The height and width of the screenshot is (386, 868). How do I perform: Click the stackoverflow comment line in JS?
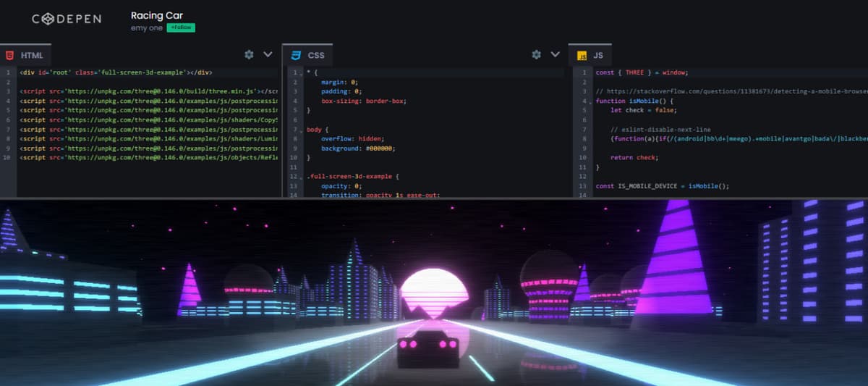731,92
